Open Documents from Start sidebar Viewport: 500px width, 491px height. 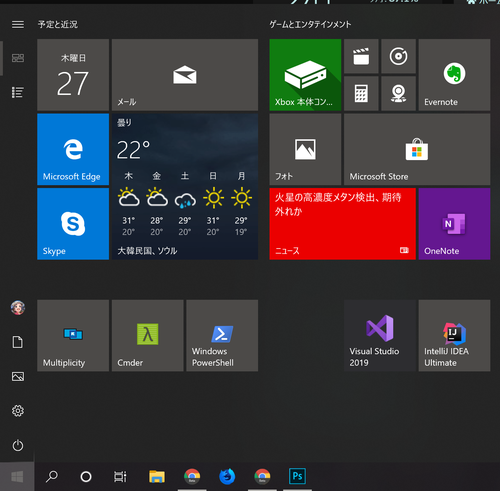click(x=18, y=342)
